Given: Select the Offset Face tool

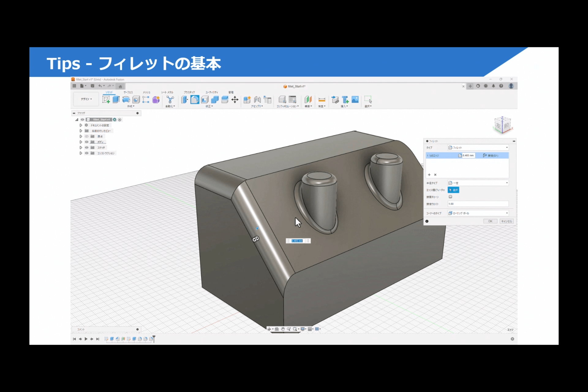Looking at the screenshot, I should click(225, 100).
